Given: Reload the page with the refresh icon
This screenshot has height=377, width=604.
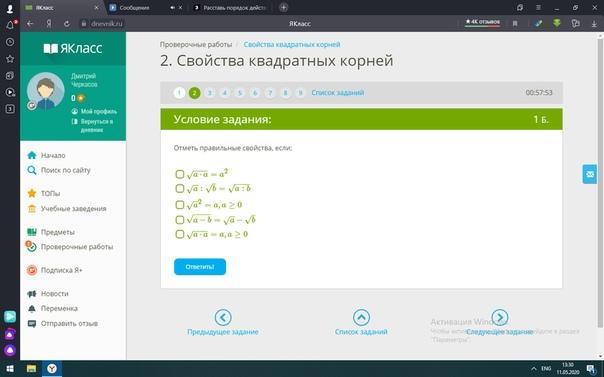Looking at the screenshot, I should [67, 23].
